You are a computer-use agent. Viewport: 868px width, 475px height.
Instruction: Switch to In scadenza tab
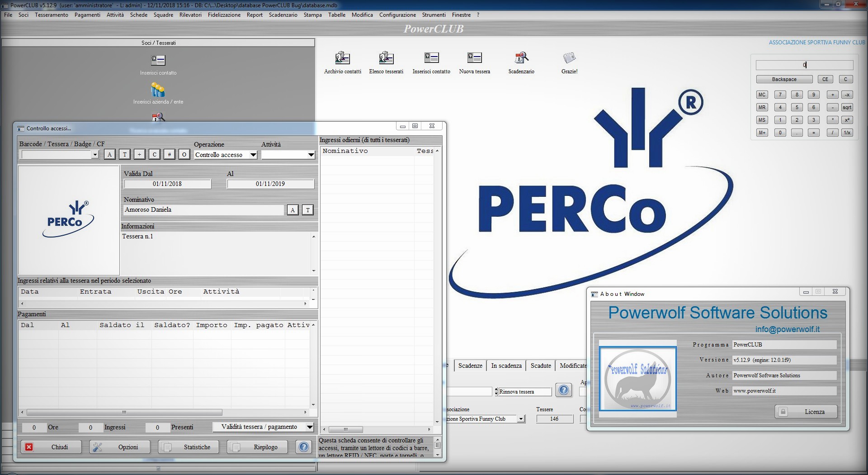506,366
